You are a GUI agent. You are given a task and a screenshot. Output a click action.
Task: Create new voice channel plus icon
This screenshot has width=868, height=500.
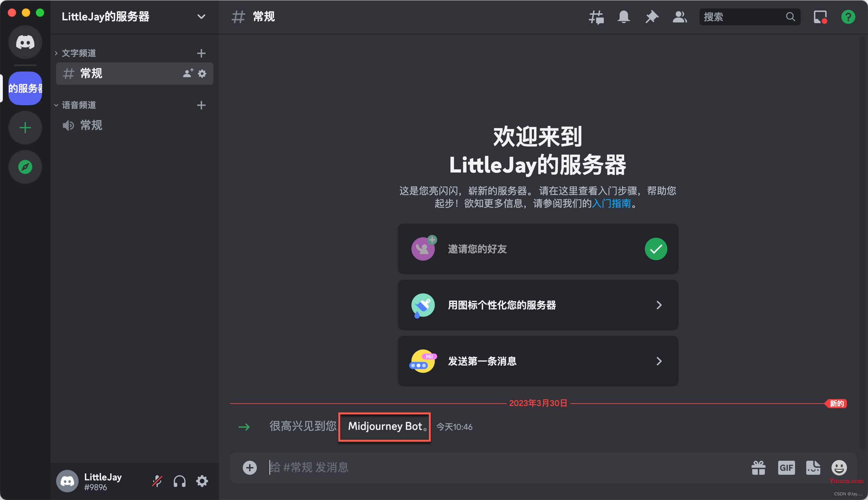pyautogui.click(x=201, y=105)
